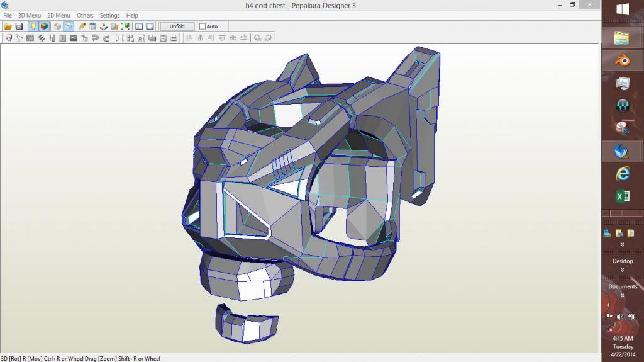Click the gray cylinder toolbar icon

pyautogui.click(x=93, y=26)
